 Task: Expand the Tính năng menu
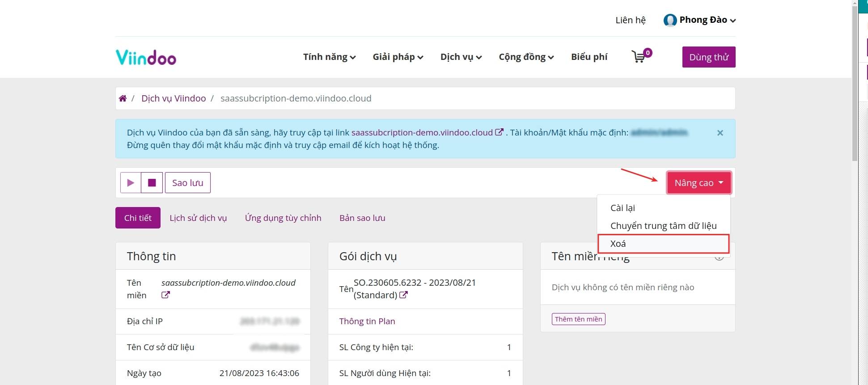point(330,57)
